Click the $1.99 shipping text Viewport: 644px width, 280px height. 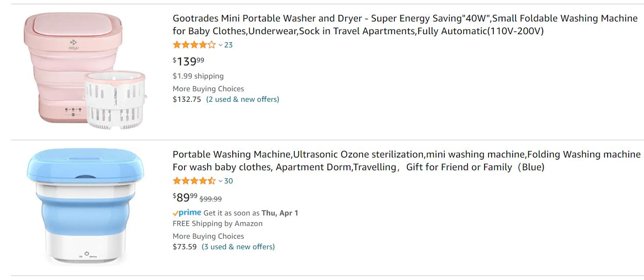pyautogui.click(x=198, y=76)
